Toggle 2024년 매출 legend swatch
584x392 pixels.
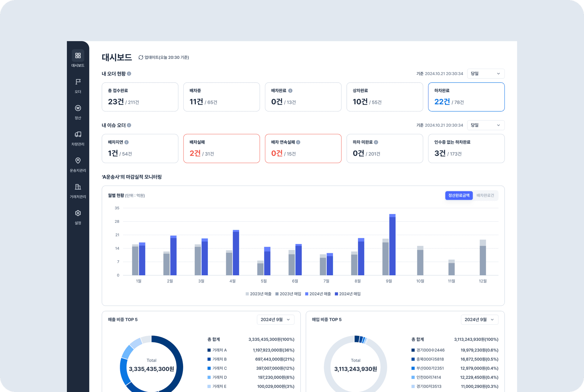(307, 294)
